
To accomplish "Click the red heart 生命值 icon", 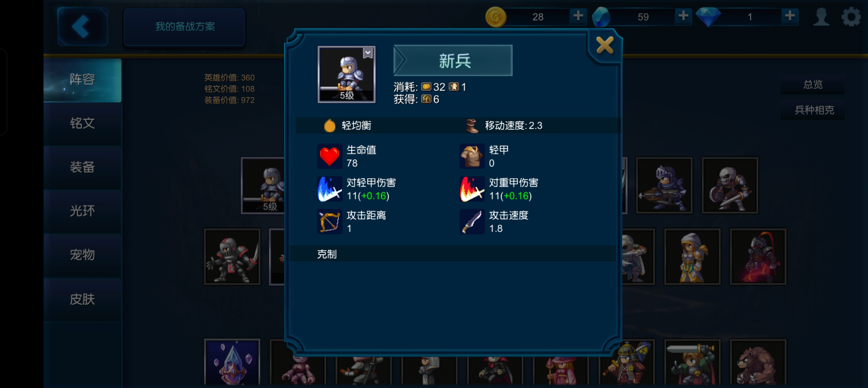I will pyautogui.click(x=329, y=156).
